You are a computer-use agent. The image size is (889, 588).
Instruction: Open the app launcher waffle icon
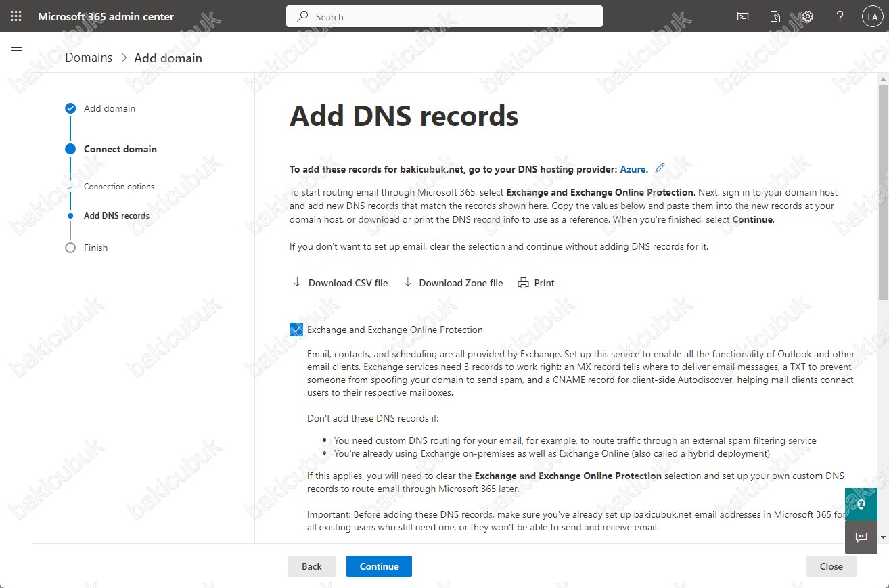(x=16, y=16)
